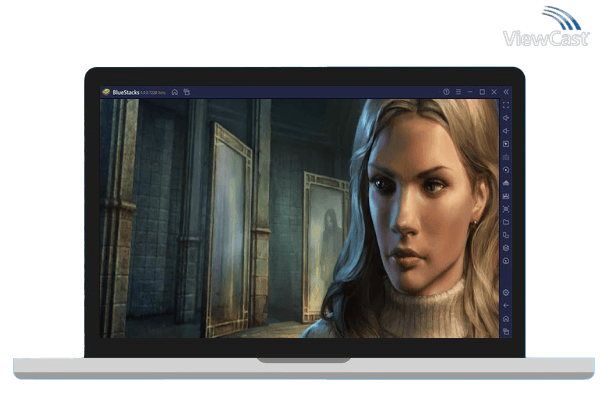The image size is (602, 414).
Task: Open BlueStacks settings gear icon
Action: click(x=506, y=292)
